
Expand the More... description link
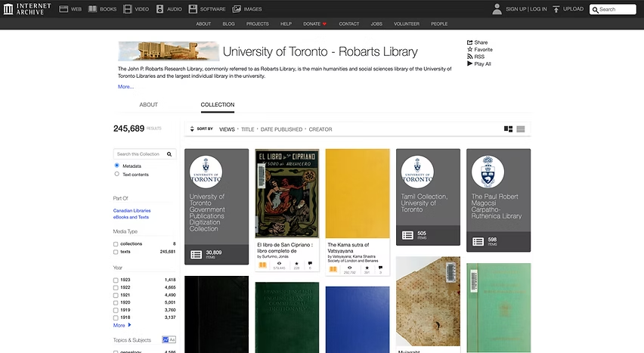click(x=125, y=87)
